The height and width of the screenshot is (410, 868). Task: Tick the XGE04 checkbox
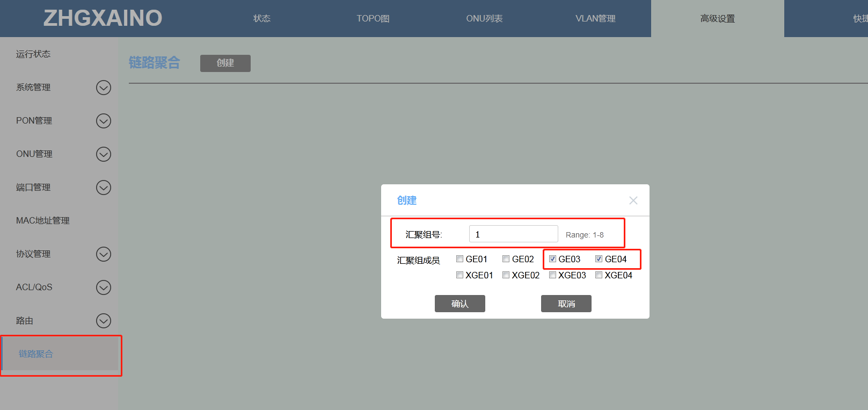coord(599,275)
